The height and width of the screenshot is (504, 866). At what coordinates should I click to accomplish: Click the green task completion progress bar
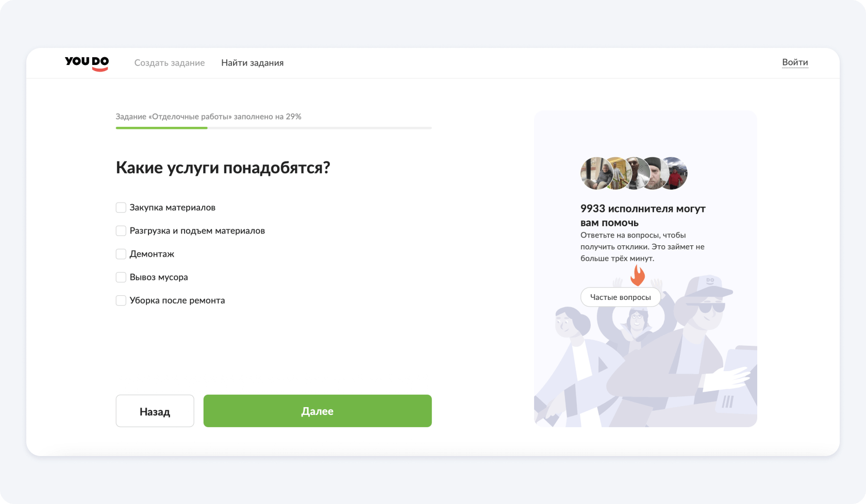coord(161,128)
